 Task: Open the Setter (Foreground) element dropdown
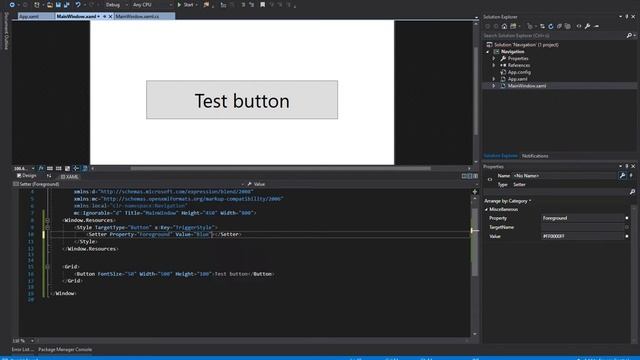pyautogui.click(x=129, y=184)
